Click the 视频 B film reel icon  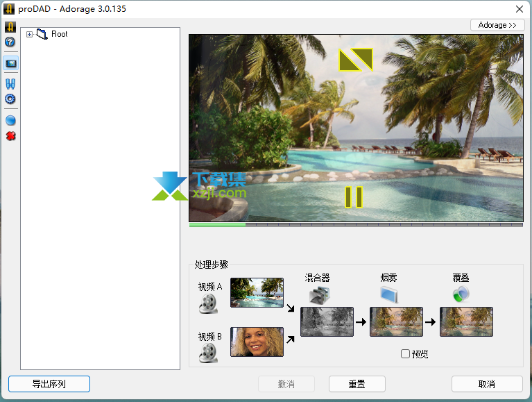click(208, 353)
